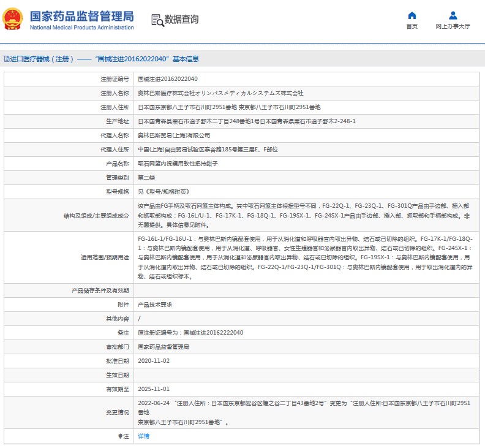Click the 产品名称 label
This screenshot has width=485, height=448.
coord(118,164)
